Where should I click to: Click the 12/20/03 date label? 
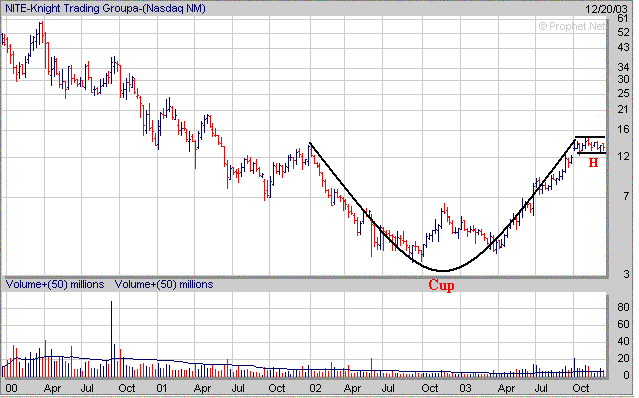tap(607, 9)
